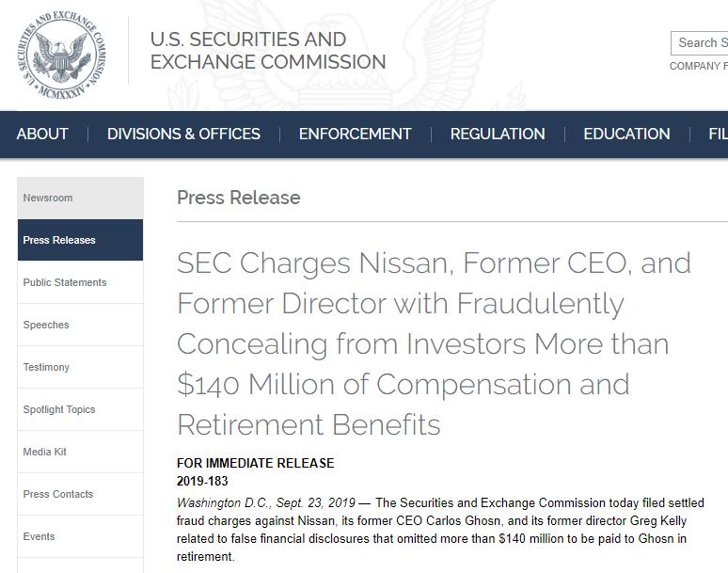Open the Media Kit sidebar link
This screenshot has width=728, height=573.
pos(80,452)
